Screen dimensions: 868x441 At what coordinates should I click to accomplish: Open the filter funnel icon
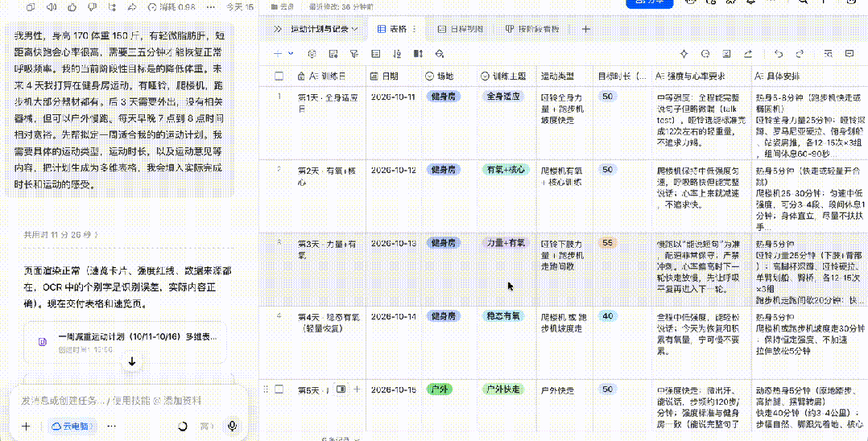tap(354, 54)
